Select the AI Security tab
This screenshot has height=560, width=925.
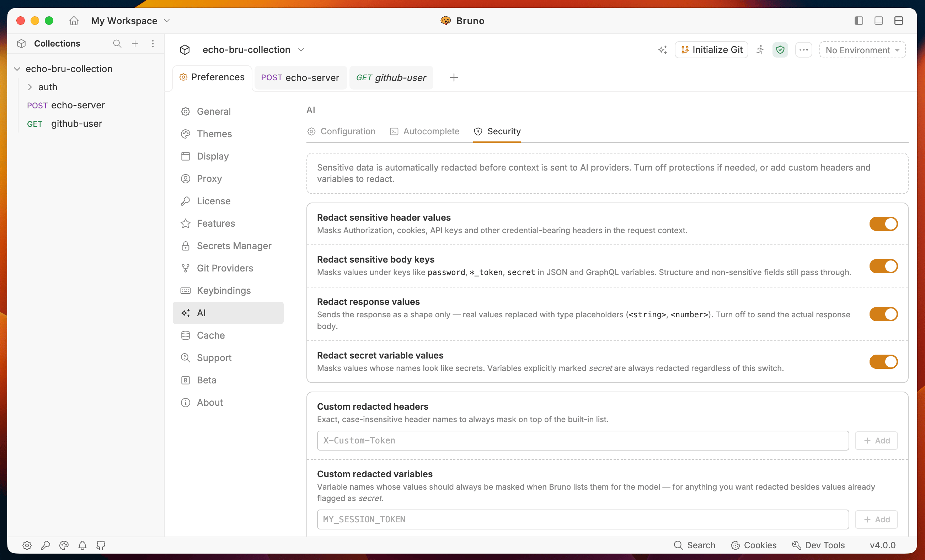[x=497, y=131]
